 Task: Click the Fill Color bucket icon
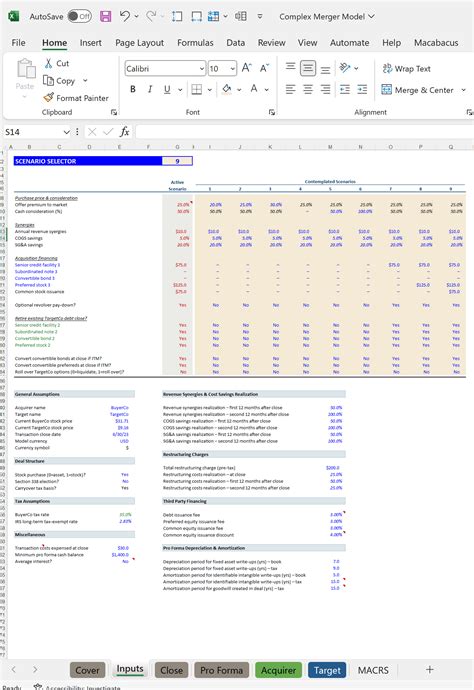pyautogui.click(x=227, y=89)
